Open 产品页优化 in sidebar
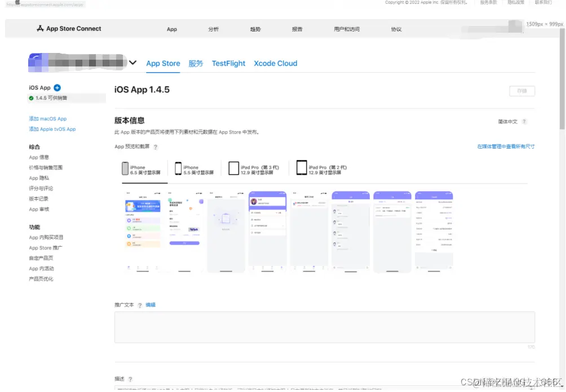The height and width of the screenshot is (392, 566). coord(41,279)
